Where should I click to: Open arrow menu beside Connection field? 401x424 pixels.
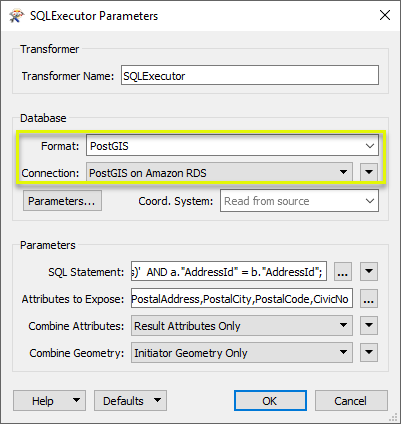369,172
